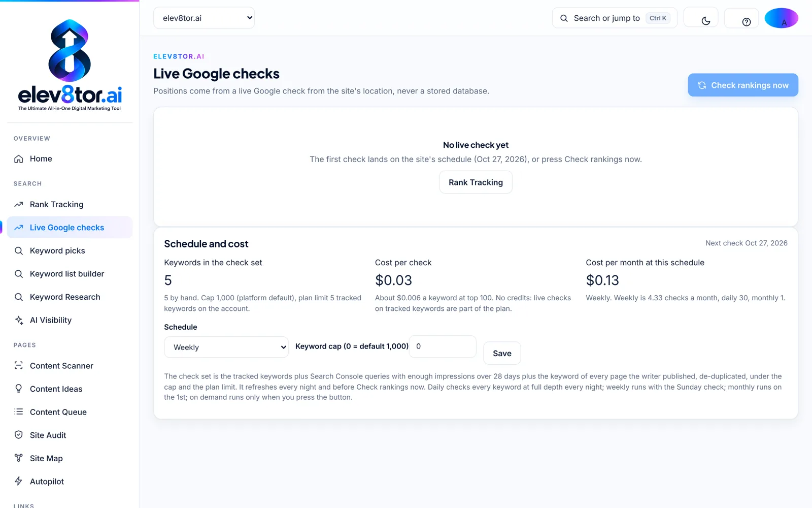Click the Live Google checks sidebar icon
The height and width of the screenshot is (508, 812).
tap(19, 228)
